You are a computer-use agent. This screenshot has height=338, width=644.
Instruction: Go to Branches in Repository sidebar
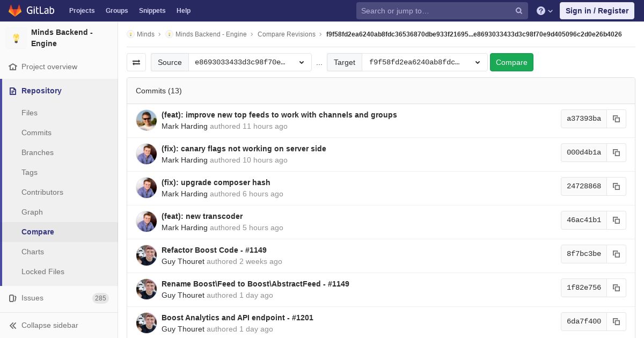click(x=38, y=152)
